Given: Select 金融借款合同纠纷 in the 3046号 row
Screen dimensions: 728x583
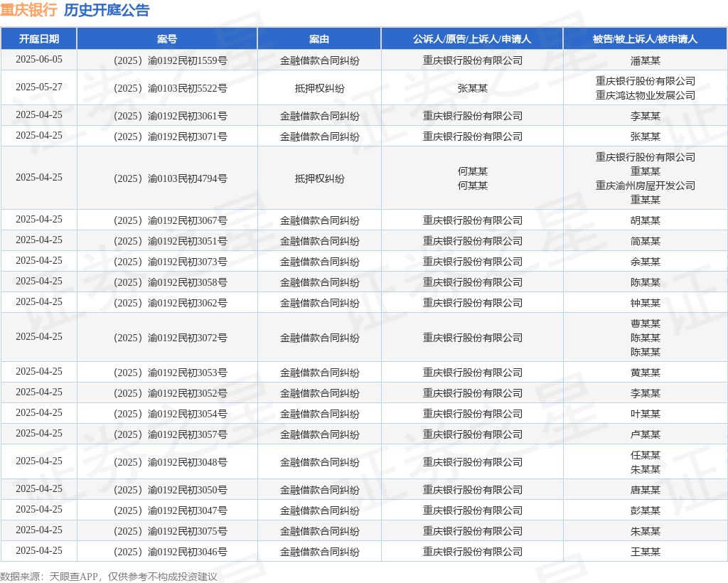Looking at the screenshot, I should (x=319, y=552).
